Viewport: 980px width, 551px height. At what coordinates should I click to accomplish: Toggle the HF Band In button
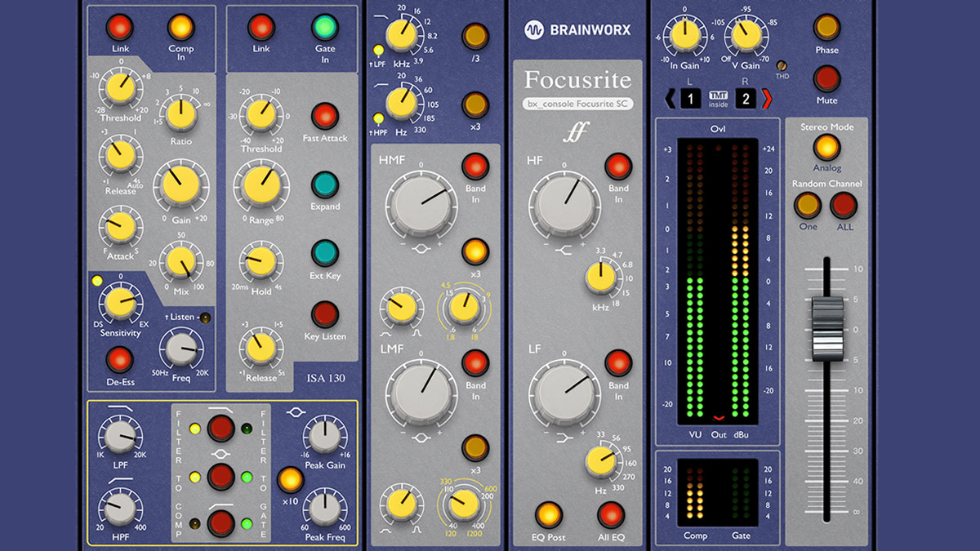coord(618,167)
